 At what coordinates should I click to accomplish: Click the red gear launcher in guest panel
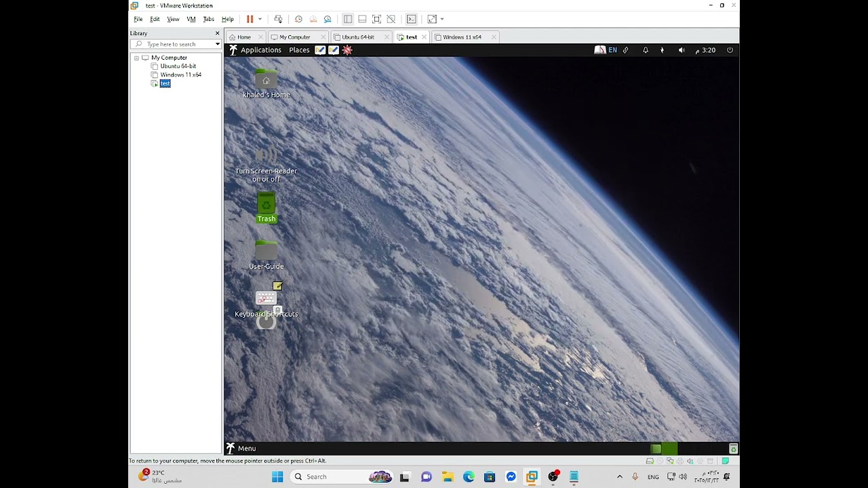pos(347,50)
